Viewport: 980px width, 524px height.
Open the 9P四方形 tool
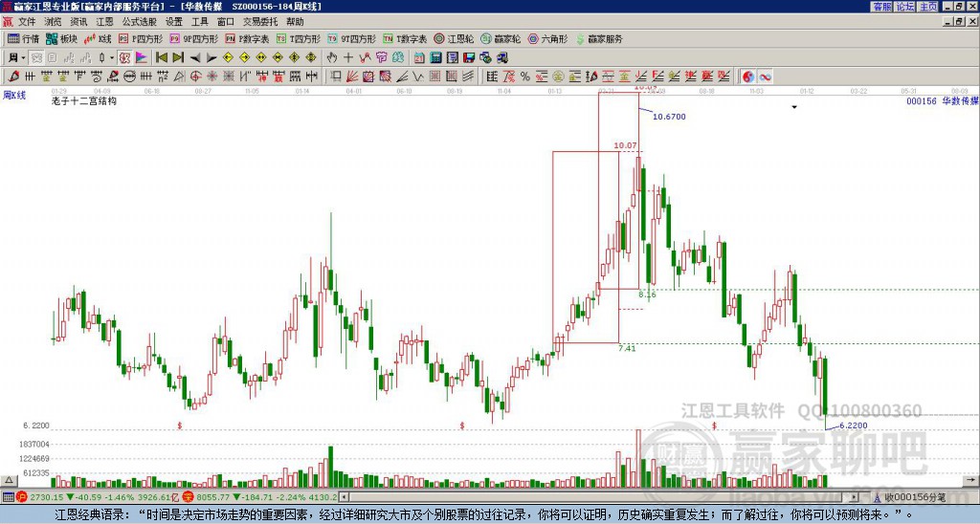193,38
